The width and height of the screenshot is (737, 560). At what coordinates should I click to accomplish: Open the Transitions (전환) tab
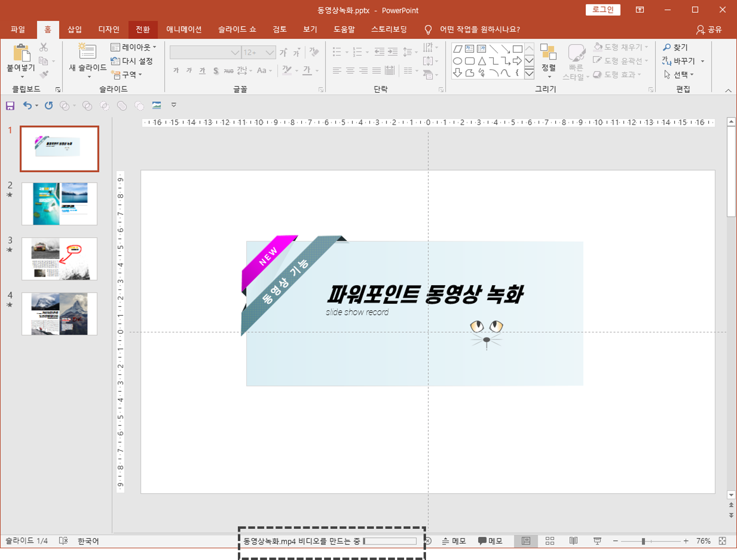pyautogui.click(x=143, y=30)
